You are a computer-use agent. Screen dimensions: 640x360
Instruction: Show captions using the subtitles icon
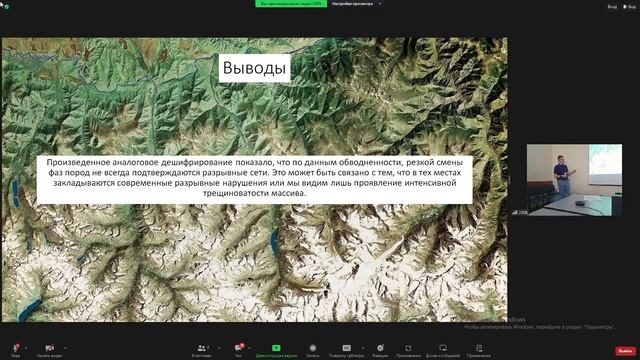coord(347,350)
